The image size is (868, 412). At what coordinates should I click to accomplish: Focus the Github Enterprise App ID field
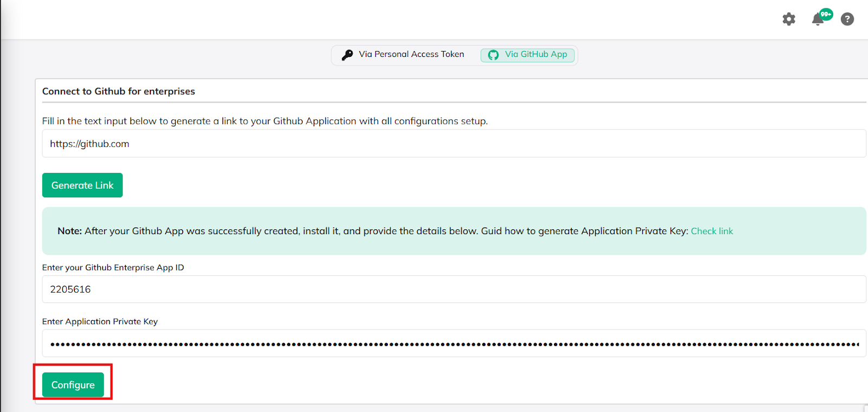coord(454,289)
